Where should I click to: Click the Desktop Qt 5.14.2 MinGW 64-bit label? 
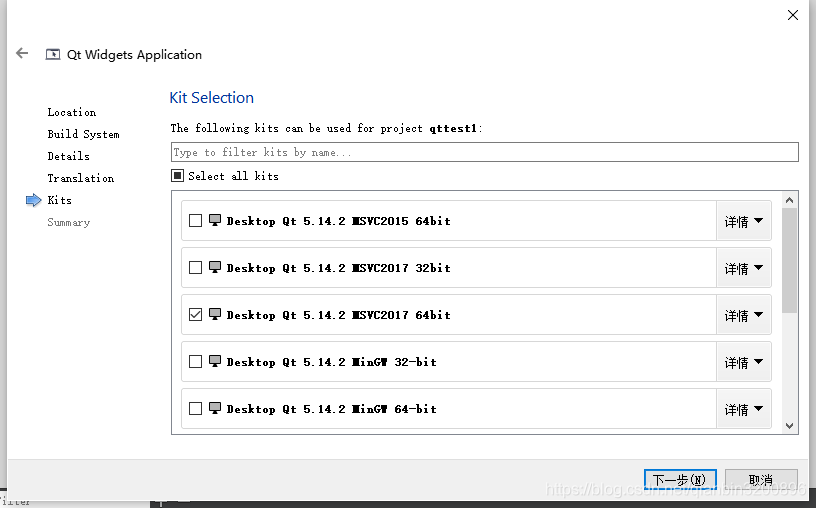[332, 408]
